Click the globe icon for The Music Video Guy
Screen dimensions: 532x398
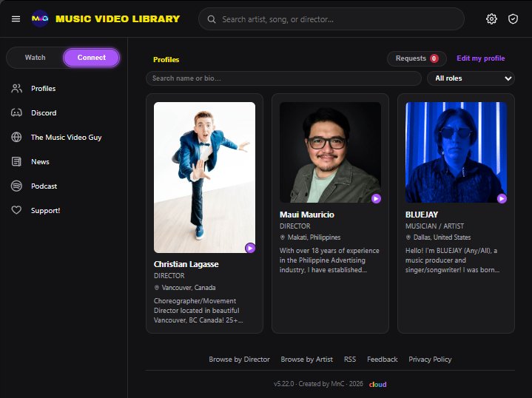coord(16,137)
